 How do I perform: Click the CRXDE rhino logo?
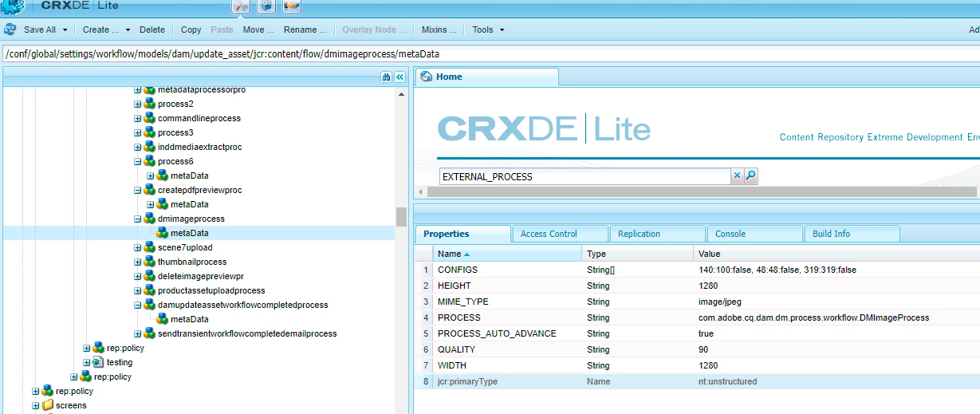coord(14,6)
